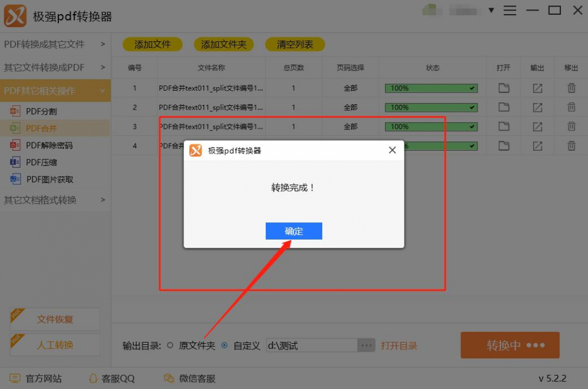Select the file name in row 1

point(211,88)
